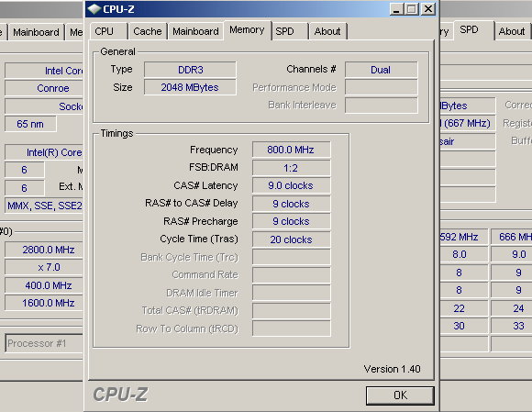Open the Mainboard tab in front window
This screenshot has width=532, height=412.
click(x=195, y=31)
